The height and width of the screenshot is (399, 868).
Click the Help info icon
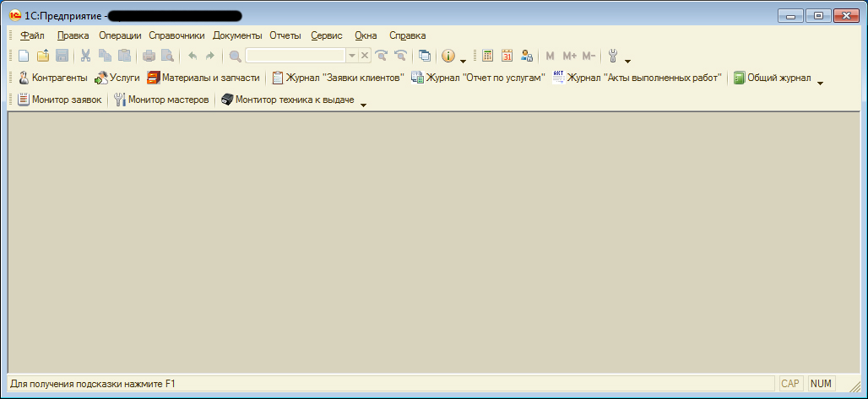tap(448, 56)
